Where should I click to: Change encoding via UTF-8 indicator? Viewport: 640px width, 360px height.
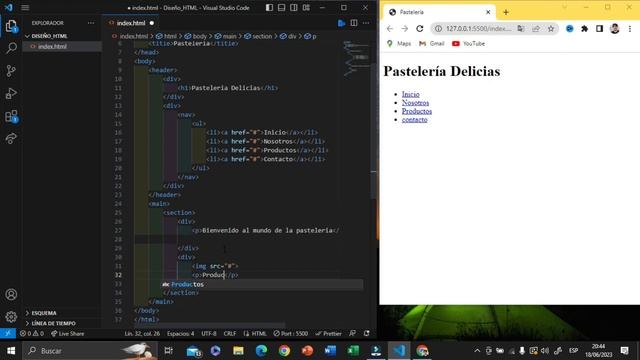click(209, 333)
